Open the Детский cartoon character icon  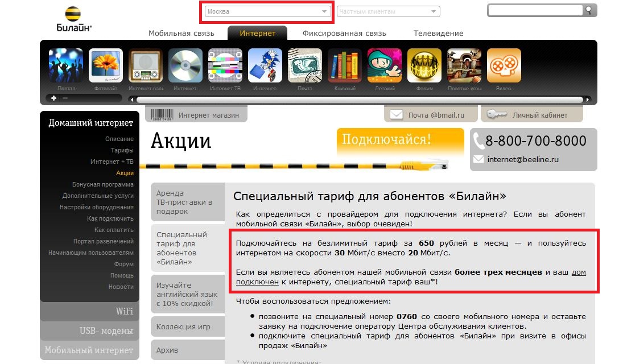pyautogui.click(x=385, y=65)
